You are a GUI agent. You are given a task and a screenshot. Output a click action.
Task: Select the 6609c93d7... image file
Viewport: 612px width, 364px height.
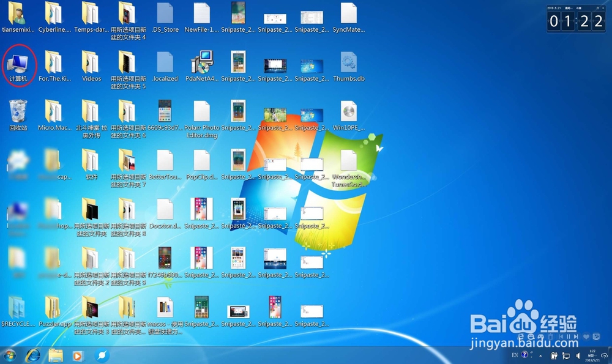click(x=165, y=116)
